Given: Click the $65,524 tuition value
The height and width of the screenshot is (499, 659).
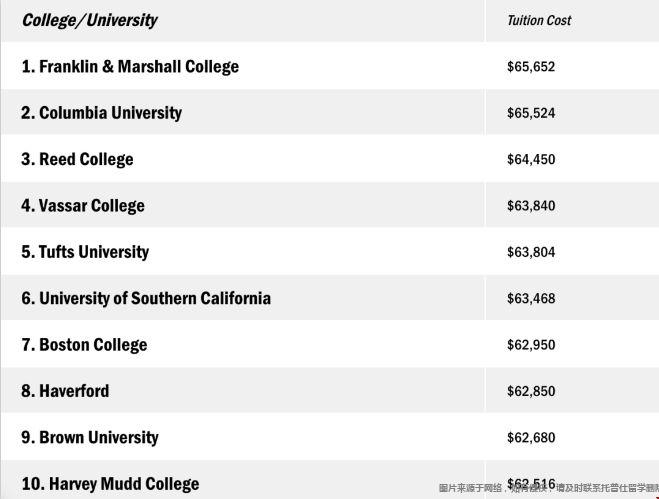Looking at the screenshot, I should (x=531, y=113).
